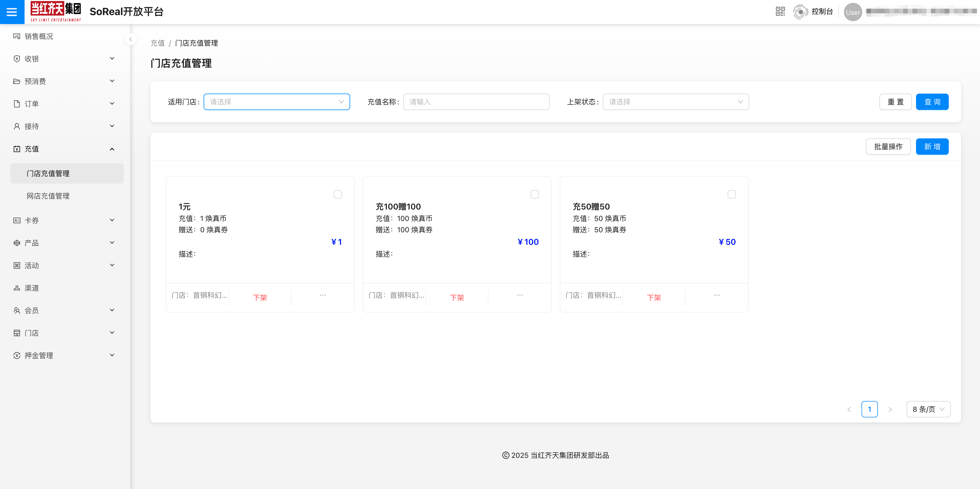Expand the 订单 menu chevron
980x489 pixels.
click(112, 103)
